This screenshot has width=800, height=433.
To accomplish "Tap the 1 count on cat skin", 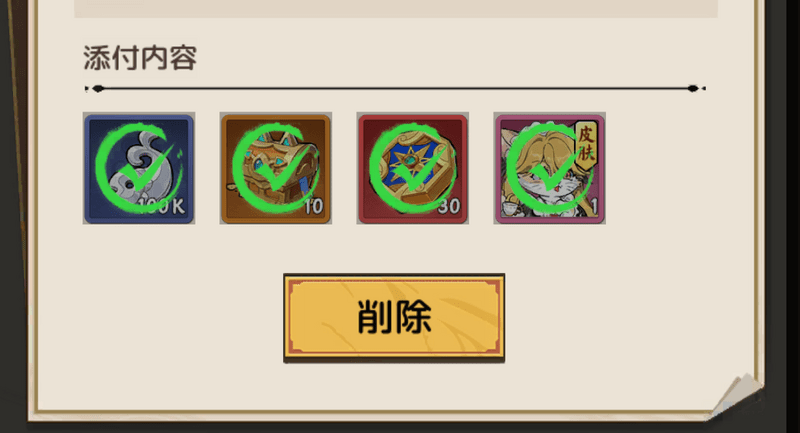I will (594, 206).
